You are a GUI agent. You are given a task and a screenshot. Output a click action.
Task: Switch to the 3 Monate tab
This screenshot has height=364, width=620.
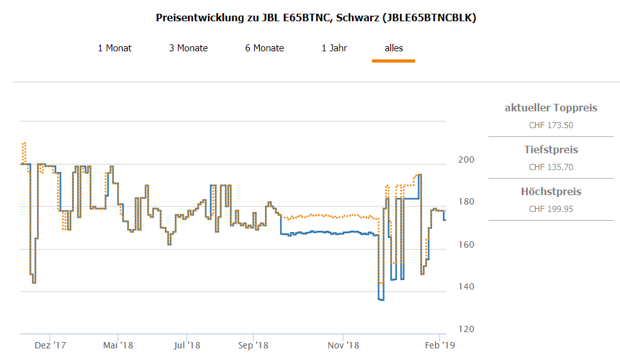[188, 48]
